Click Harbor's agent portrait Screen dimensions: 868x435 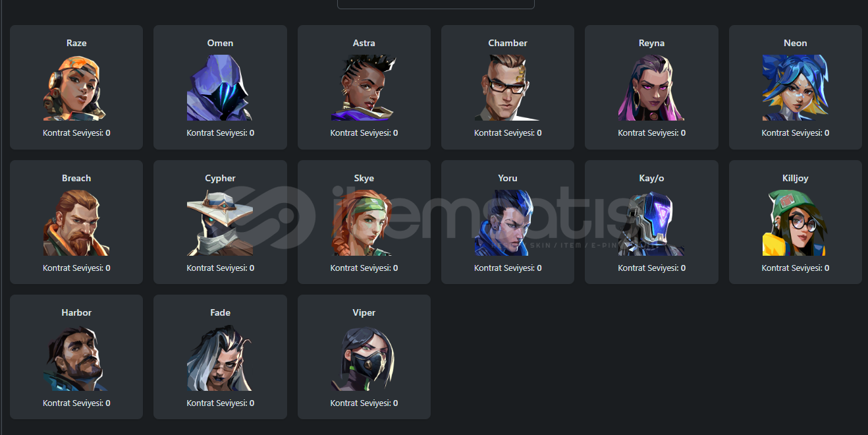pos(76,358)
